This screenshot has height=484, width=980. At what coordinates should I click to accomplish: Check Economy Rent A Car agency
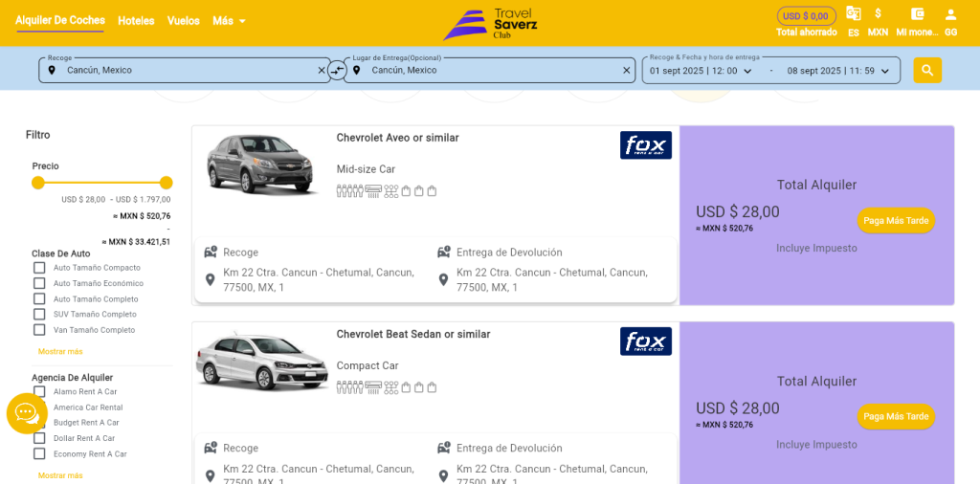(x=39, y=454)
